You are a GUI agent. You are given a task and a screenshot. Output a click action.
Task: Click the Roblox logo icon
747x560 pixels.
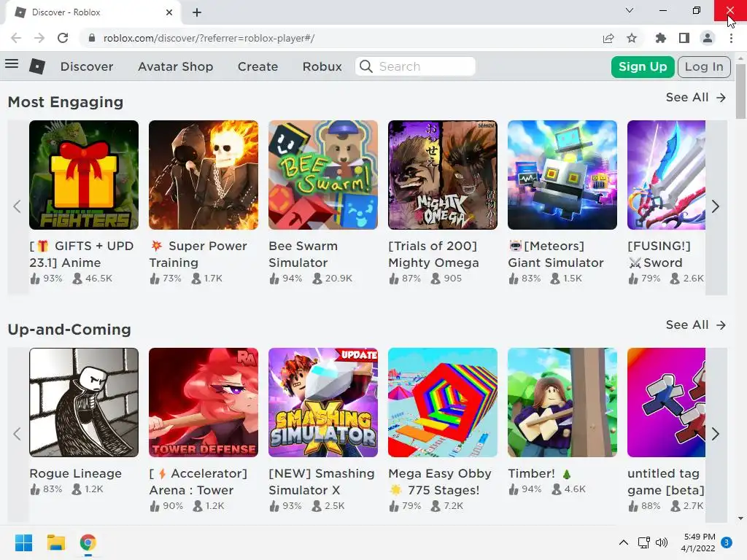pos(37,66)
